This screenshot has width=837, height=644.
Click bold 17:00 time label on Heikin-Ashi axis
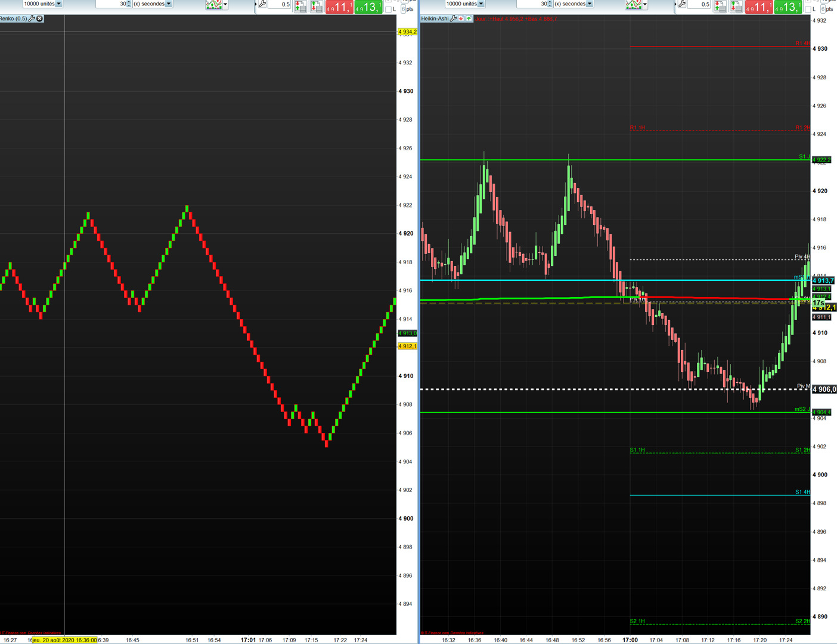pos(630,640)
